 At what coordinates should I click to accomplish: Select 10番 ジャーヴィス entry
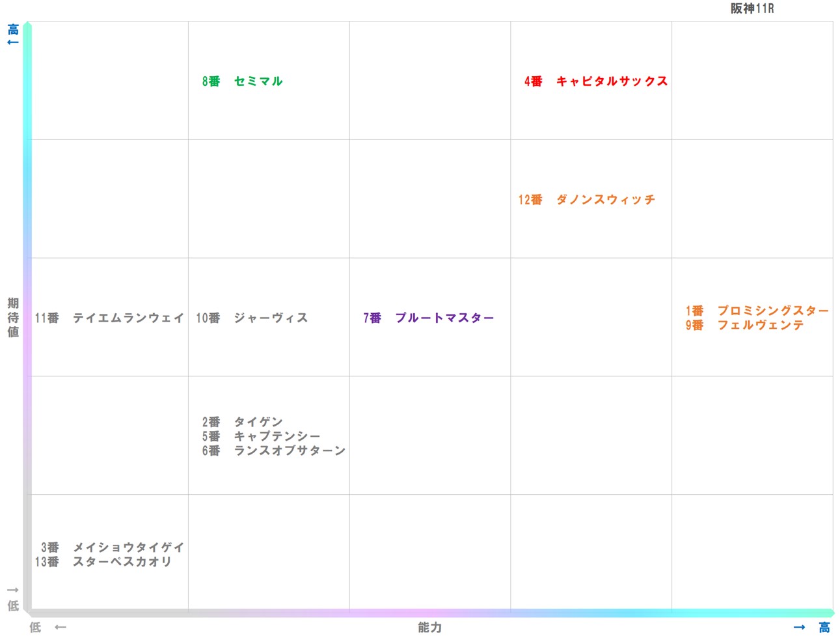coord(252,318)
